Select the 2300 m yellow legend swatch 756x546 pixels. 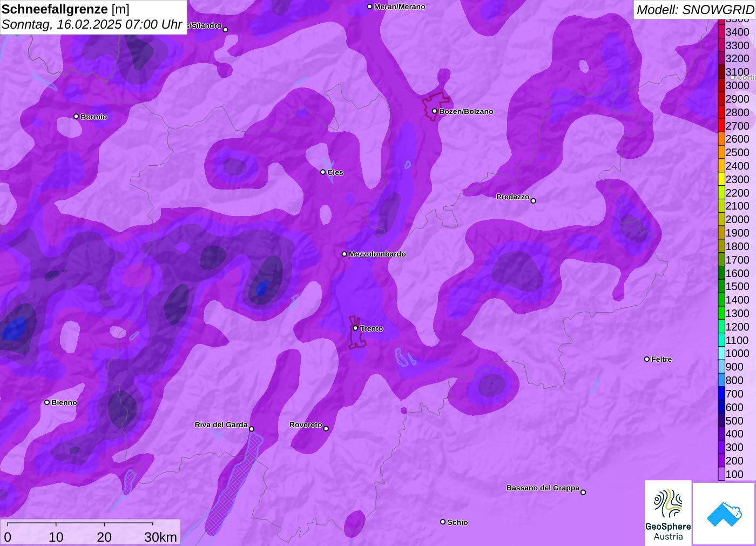(x=721, y=179)
